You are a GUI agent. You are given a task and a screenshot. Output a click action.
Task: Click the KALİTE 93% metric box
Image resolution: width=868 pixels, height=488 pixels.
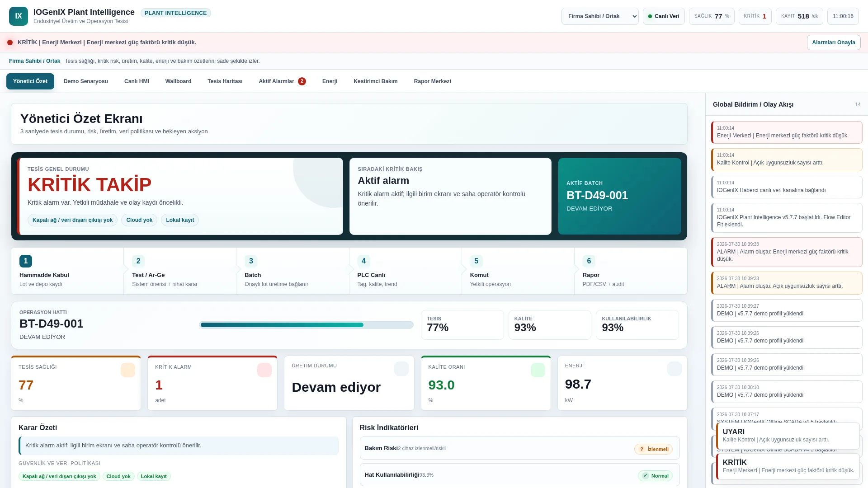point(550,325)
